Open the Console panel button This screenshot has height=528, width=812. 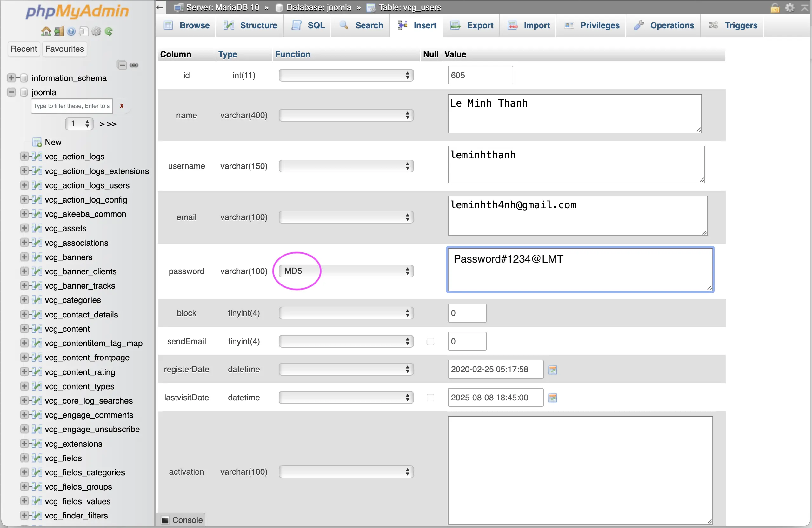point(182,520)
